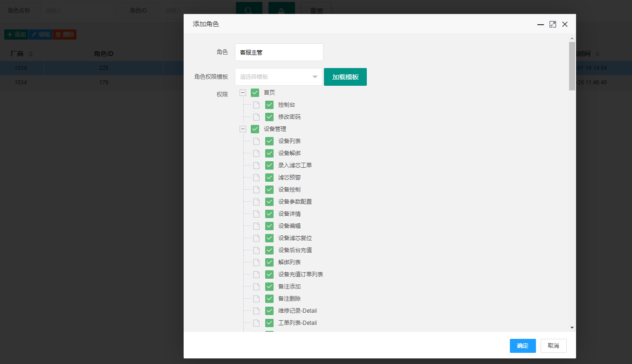Maximize the 添加角色 dialog
The width and height of the screenshot is (632, 364).
coord(553,24)
